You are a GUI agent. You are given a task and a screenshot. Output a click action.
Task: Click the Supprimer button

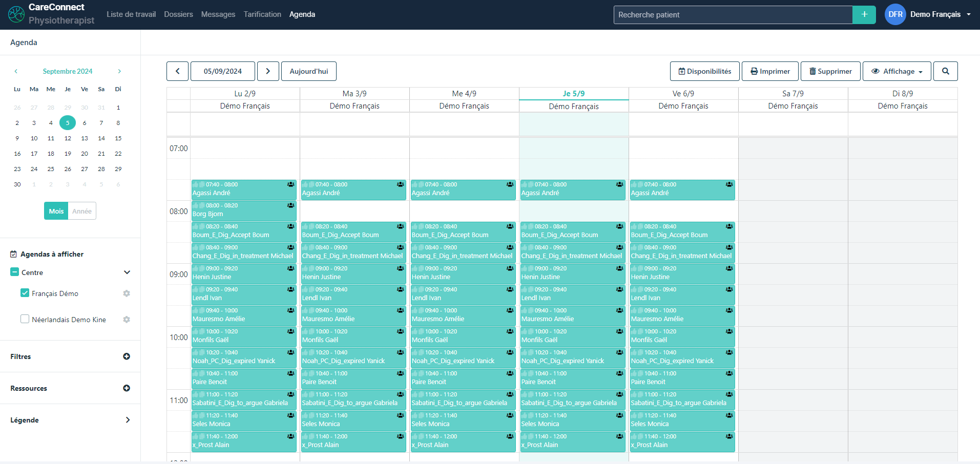tap(830, 71)
